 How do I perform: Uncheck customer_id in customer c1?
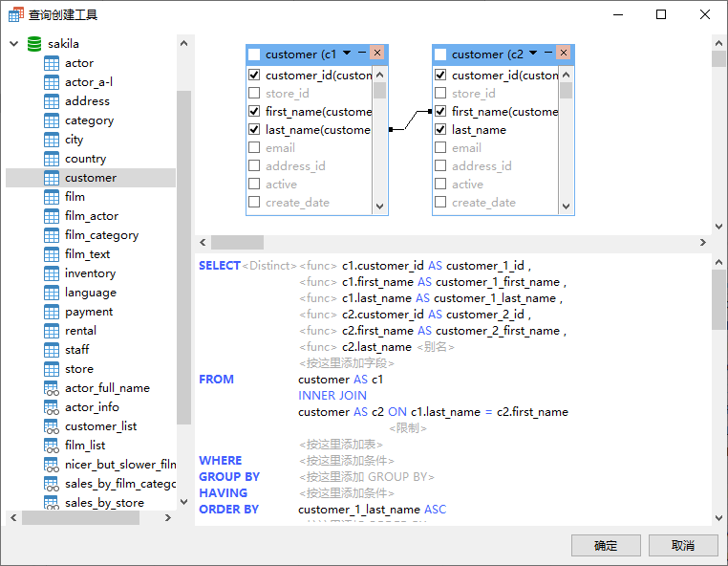254,75
